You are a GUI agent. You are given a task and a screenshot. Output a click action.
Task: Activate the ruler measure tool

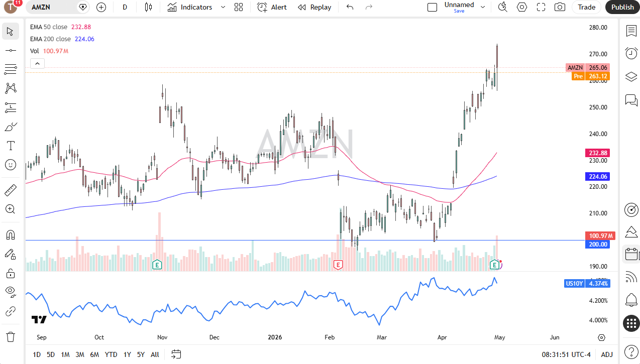click(x=11, y=190)
